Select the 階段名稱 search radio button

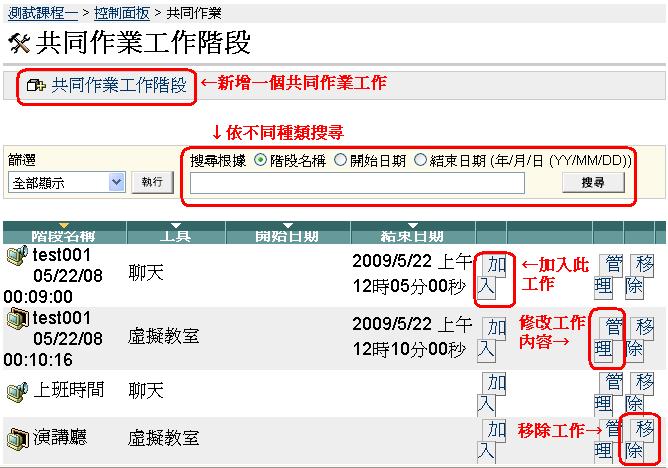(x=261, y=159)
